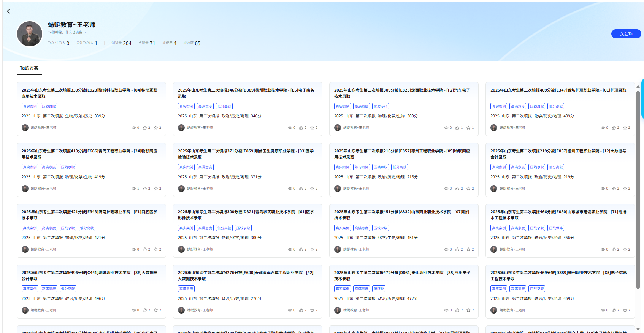Click the thumbs-up icon on the 339分 聊城科技 card
The height and width of the screenshot is (333, 644).
click(x=145, y=128)
